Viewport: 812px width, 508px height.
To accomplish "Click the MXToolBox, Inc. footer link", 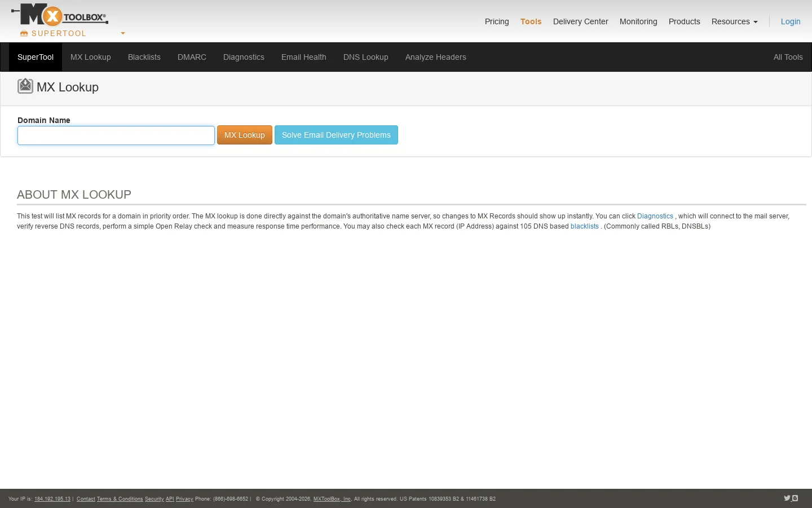I will (332, 499).
